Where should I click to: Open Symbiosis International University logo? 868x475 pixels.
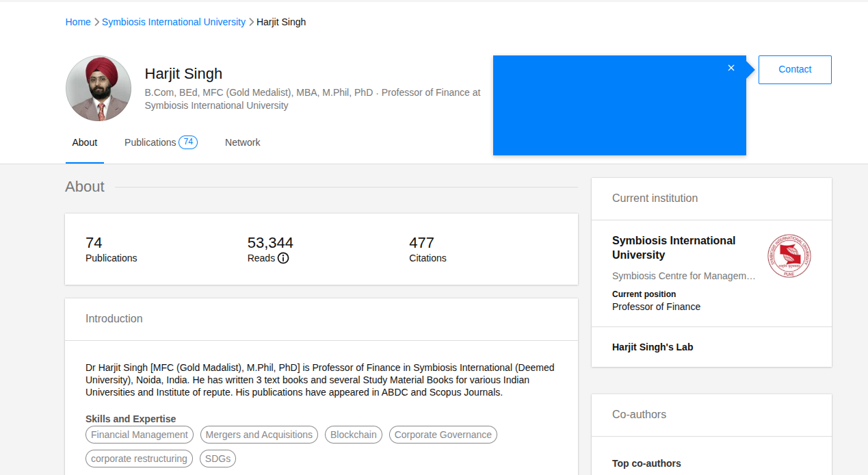pyautogui.click(x=789, y=256)
